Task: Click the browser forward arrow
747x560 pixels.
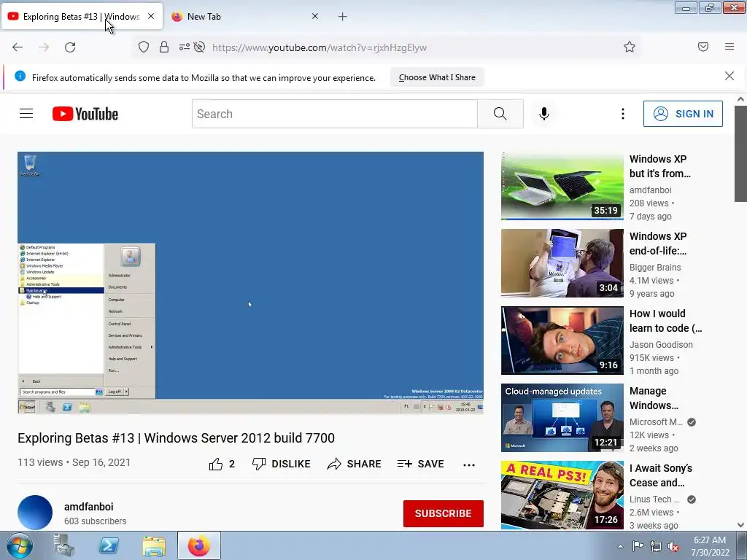Action: tap(44, 47)
